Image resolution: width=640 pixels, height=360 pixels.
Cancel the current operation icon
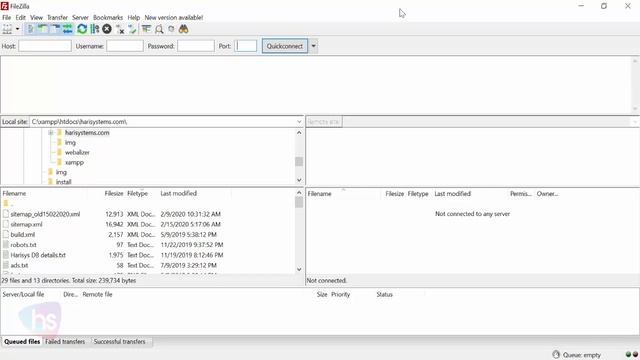(x=107, y=29)
